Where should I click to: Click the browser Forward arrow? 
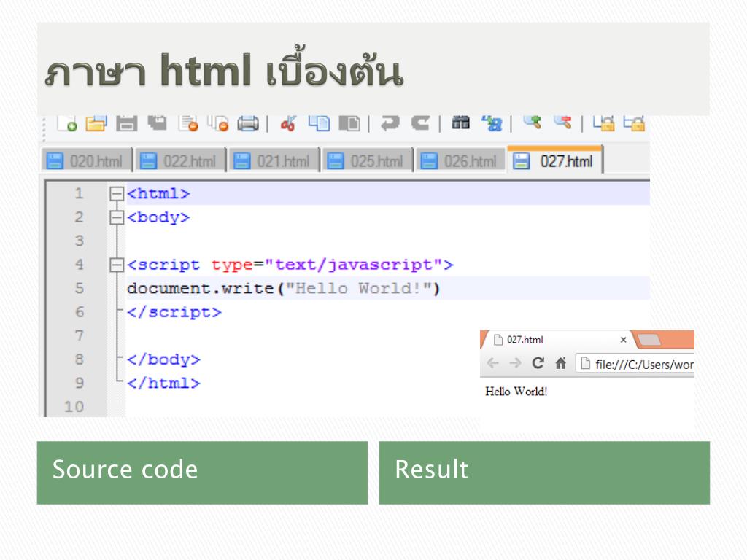click(515, 363)
